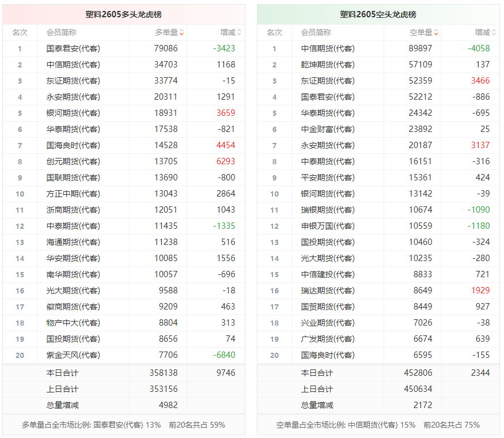Select 兴业期货(代客) row
The width and height of the screenshot is (504, 438).
click(x=378, y=323)
